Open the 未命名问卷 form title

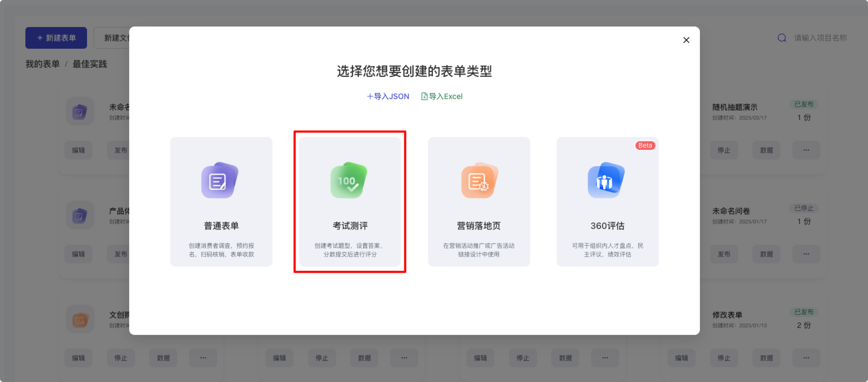[x=731, y=211]
